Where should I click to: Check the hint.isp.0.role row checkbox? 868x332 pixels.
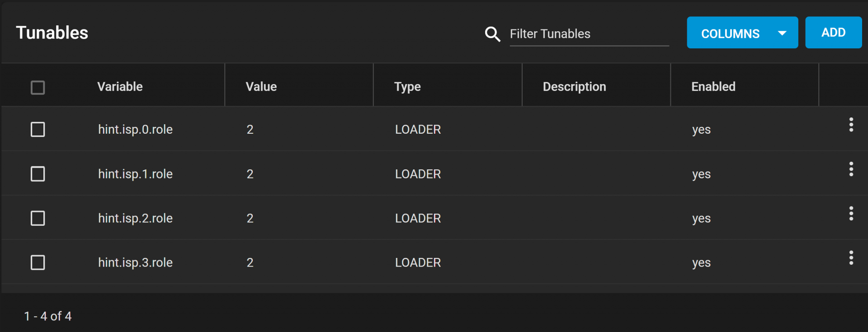click(38, 129)
